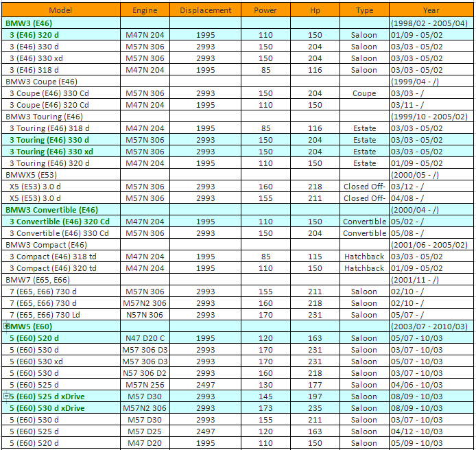Select the model cell 5 (E60) 530 d xDrive
The width and height of the screenshot is (476, 450).
pyautogui.click(x=61, y=408)
